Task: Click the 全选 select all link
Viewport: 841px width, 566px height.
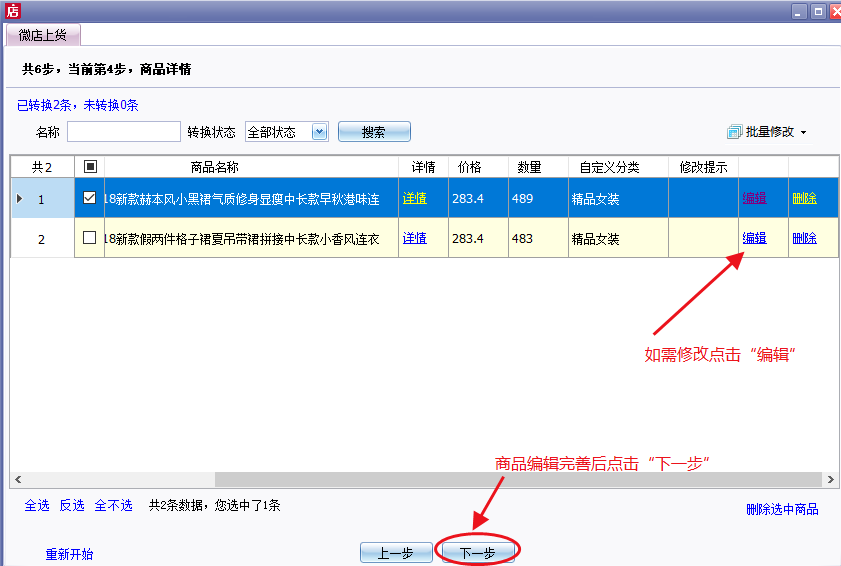Action: click(37, 506)
